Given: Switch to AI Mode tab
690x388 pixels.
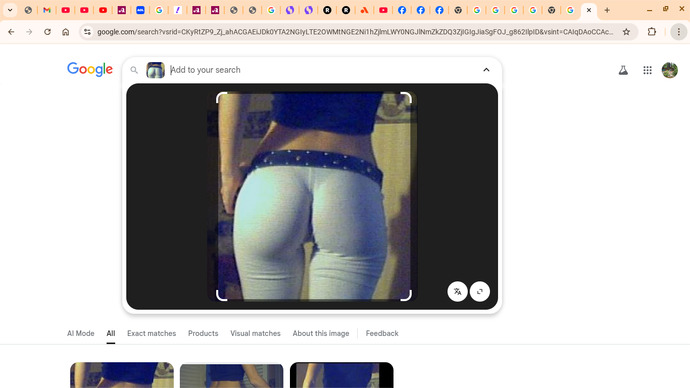Looking at the screenshot, I should pyautogui.click(x=81, y=333).
